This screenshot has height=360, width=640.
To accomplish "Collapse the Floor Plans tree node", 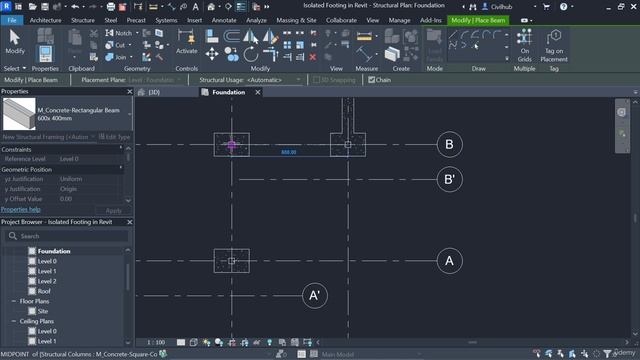I will [13, 301].
